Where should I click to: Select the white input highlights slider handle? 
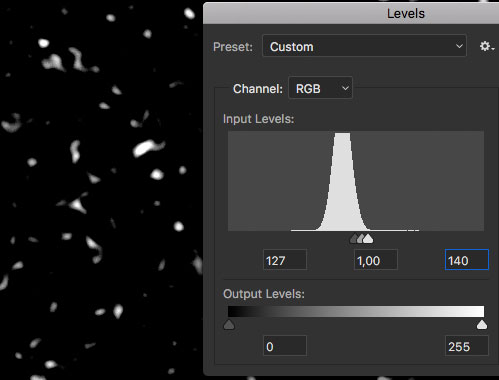click(368, 239)
